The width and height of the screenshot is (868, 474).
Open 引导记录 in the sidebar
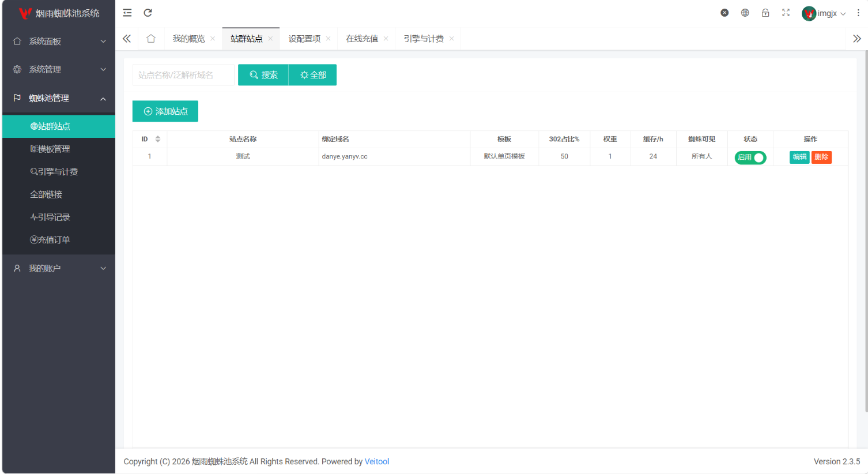59,217
